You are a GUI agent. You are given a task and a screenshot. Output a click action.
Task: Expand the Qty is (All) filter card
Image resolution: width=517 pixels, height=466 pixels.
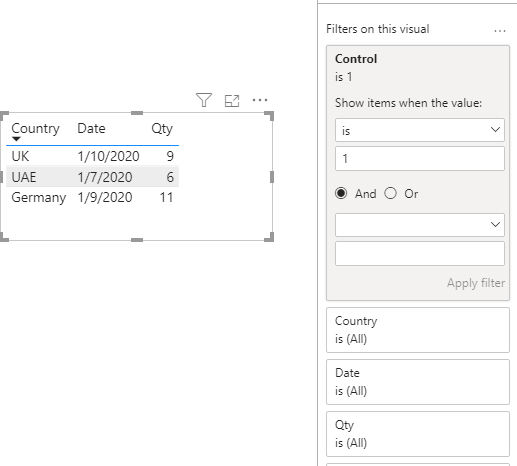(418, 434)
